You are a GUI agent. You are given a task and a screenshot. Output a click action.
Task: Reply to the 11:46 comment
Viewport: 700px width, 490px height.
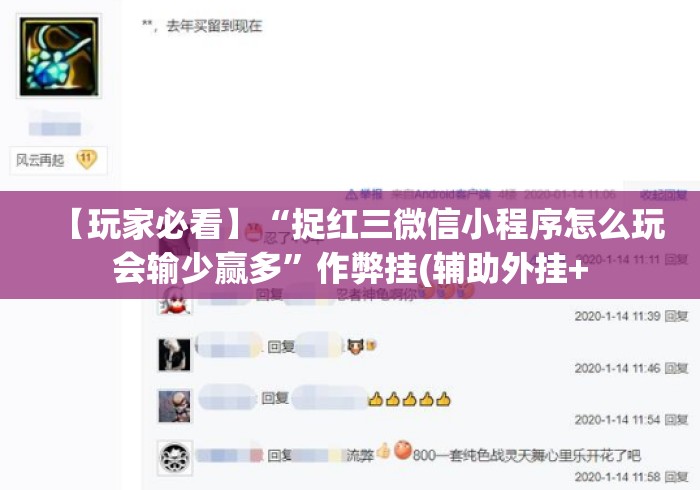coord(676,368)
